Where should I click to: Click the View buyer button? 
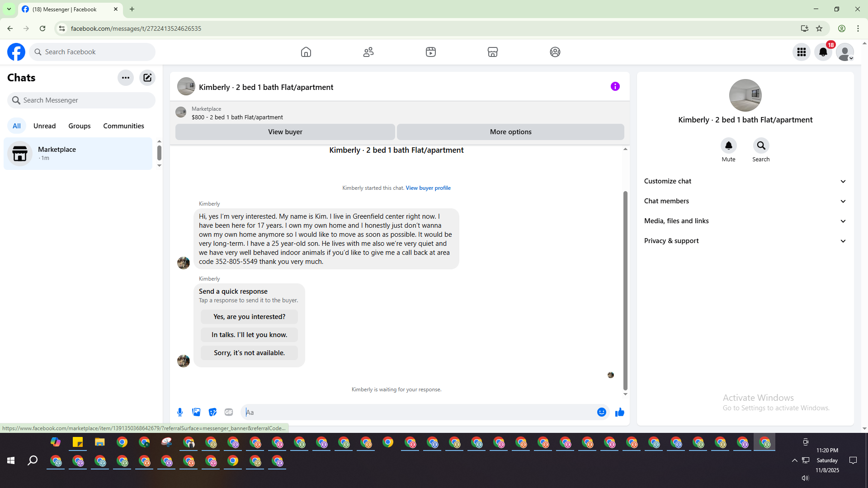[285, 132]
